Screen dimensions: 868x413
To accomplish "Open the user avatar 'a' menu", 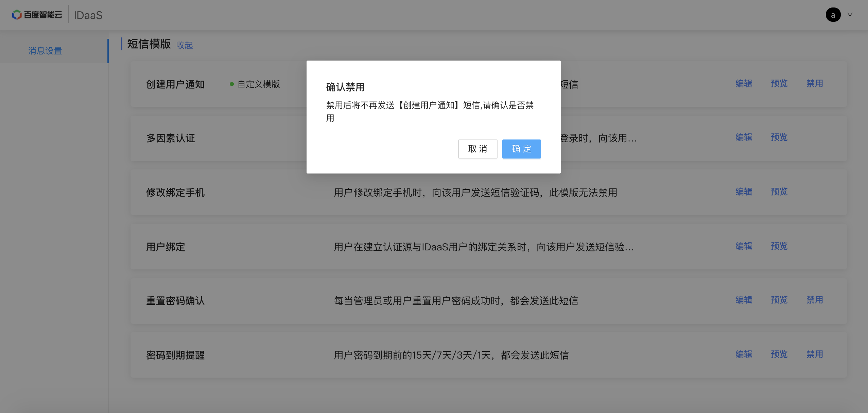I will [x=833, y=15].
